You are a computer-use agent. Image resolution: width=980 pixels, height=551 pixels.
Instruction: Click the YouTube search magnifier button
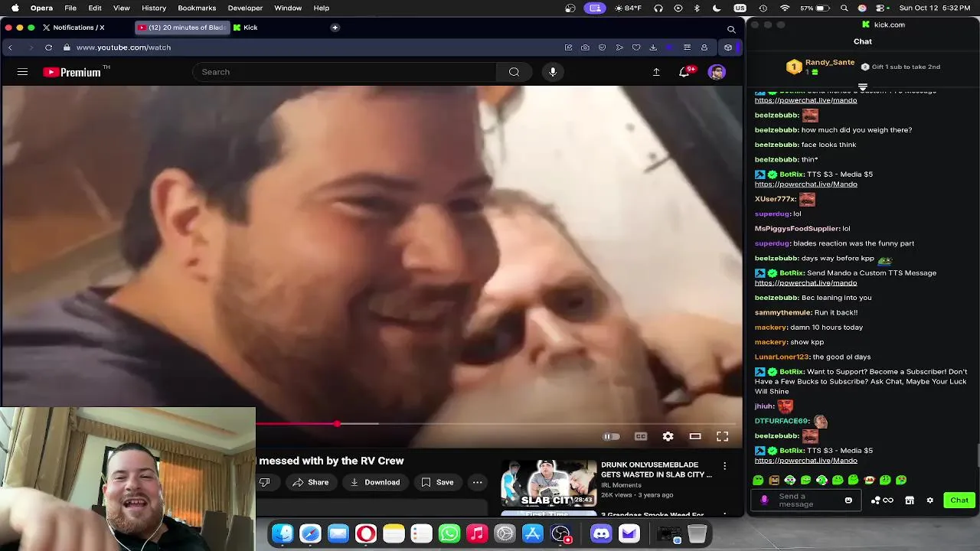[x=514, y=72]
